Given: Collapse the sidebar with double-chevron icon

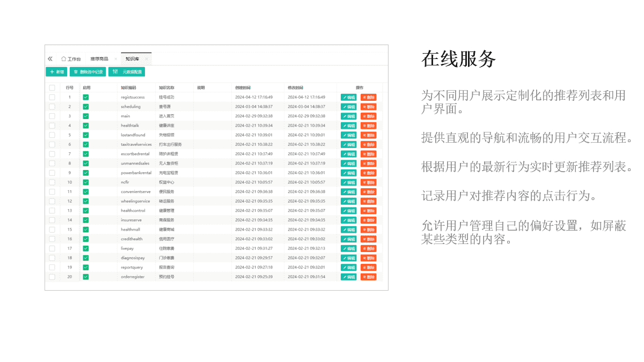Looking at the screenshot, I should (x=50, y=58).
